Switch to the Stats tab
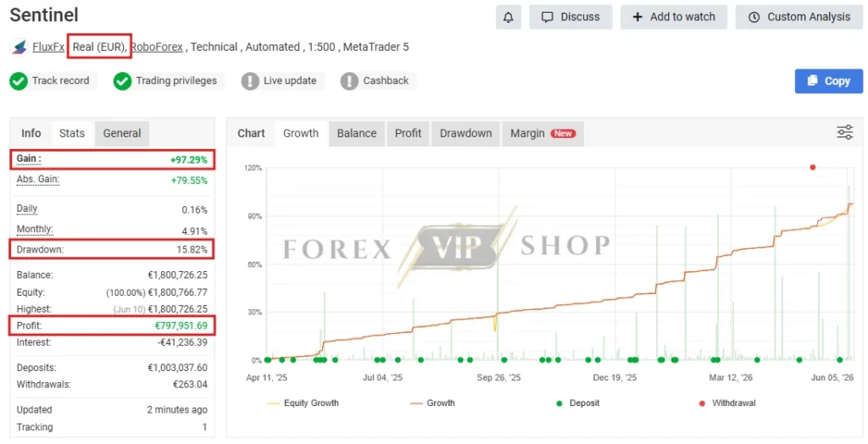Image resolution: width=868 pixels, height=444 pixels. [x=72, y=133]
